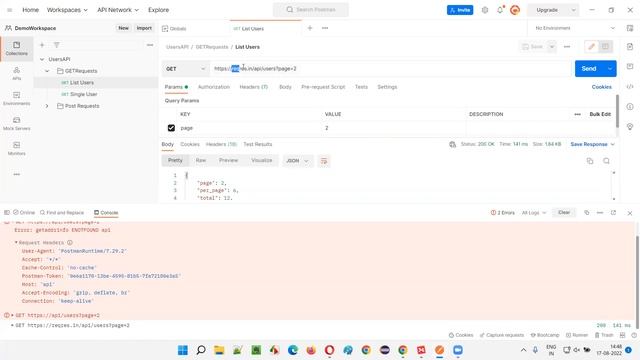
Task: Click the New button
Action: pos(123,28)
